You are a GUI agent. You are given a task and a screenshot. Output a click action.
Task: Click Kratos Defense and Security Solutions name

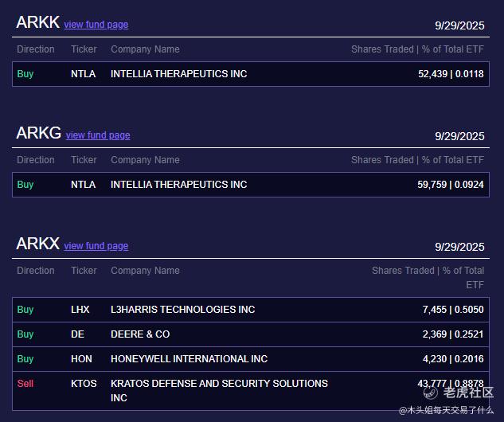click(219, 384)
